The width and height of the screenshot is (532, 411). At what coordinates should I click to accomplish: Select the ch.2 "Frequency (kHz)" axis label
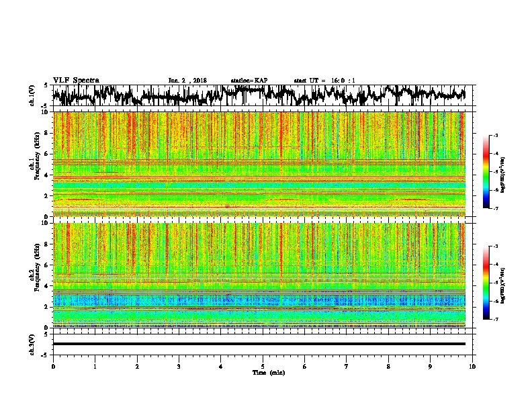(37, 267)
